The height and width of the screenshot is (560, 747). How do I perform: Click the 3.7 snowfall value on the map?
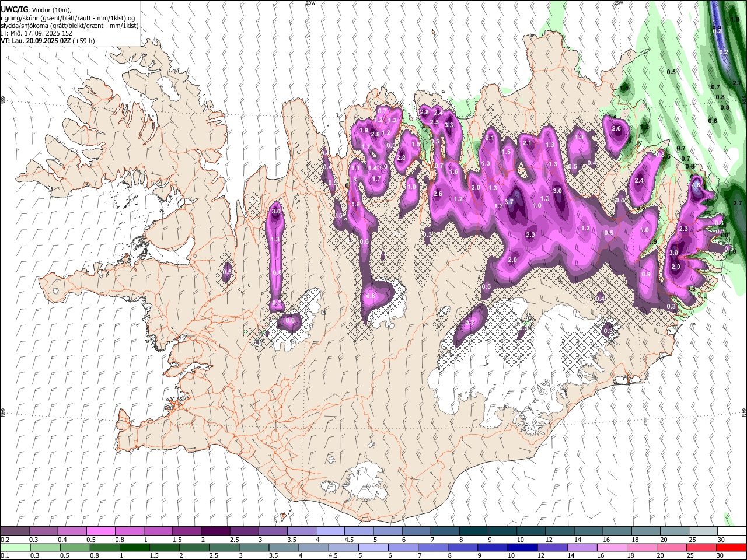[509, 202]
